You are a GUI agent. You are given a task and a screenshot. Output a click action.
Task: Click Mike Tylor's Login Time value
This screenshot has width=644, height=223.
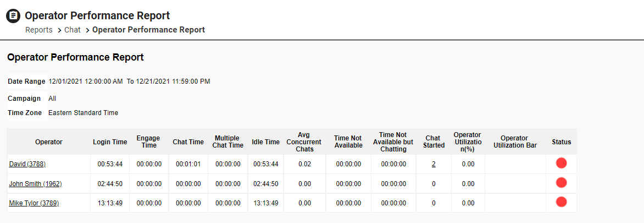[x=110, y=203]
